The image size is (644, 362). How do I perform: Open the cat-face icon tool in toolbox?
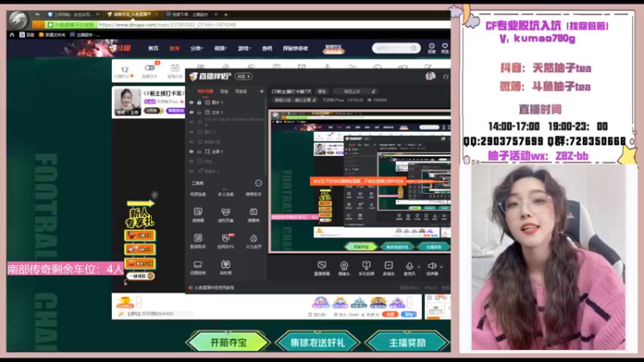click(x=225, y=265)
